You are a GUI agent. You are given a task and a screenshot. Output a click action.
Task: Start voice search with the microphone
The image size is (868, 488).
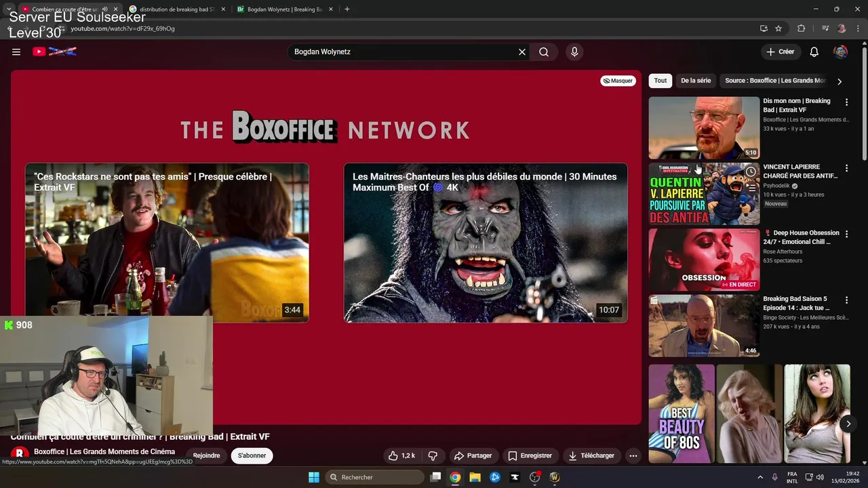(574, 52)
